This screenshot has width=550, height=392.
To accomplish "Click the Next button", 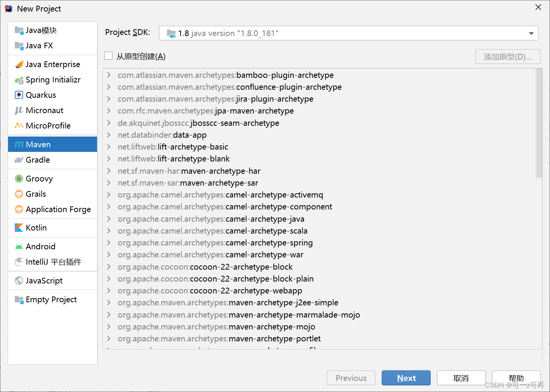I will pos(406,378).
